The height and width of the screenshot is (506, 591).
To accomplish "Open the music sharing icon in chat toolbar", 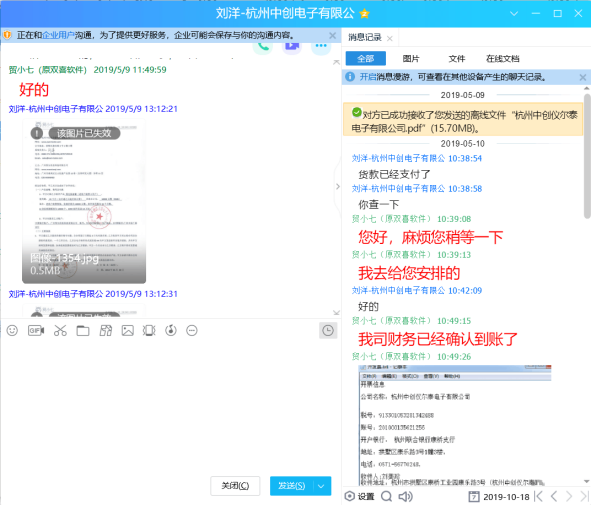I will 171,331.
